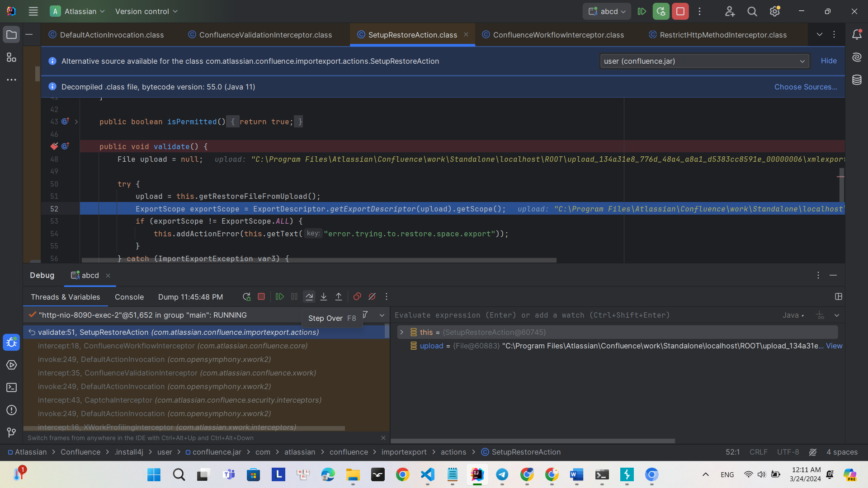
Task: Dismiss the switch frames hint
Action: click(383, 438)
